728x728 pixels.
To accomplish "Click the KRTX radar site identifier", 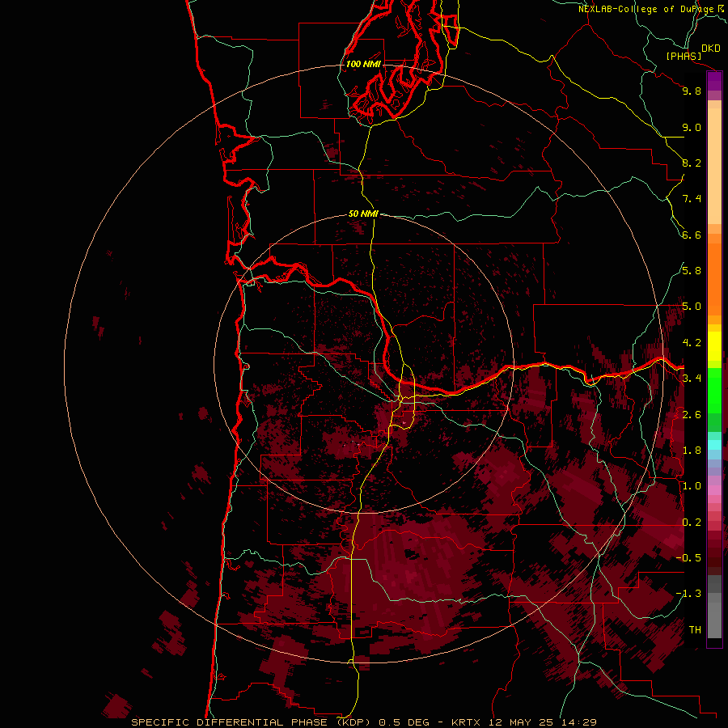I will 467,722.
